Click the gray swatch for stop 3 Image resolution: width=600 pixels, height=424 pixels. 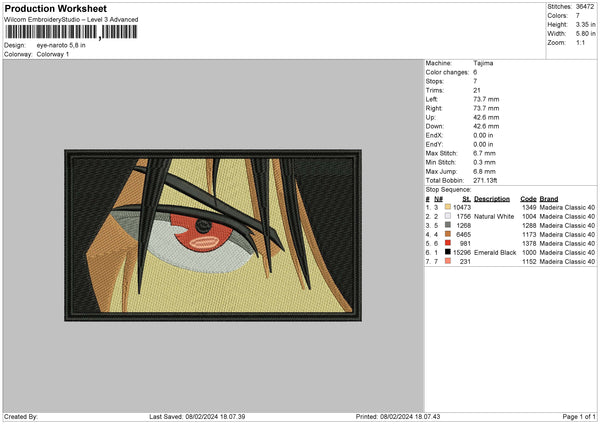(x=448, y=225)
